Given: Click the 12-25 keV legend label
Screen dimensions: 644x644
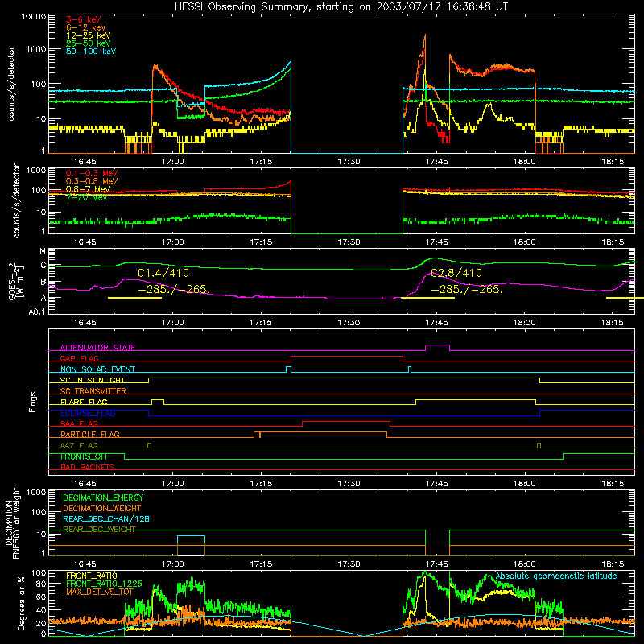Looking at the screenshot, I should point(89,35).
